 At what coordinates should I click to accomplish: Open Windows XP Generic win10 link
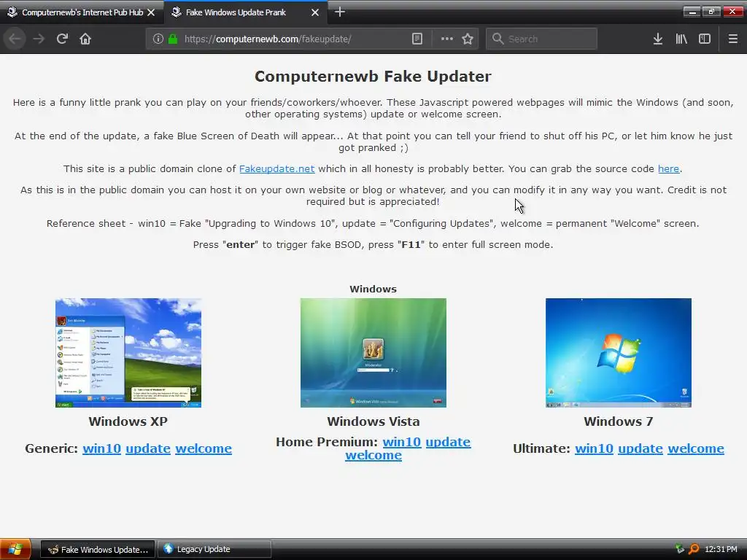point(101,448)
